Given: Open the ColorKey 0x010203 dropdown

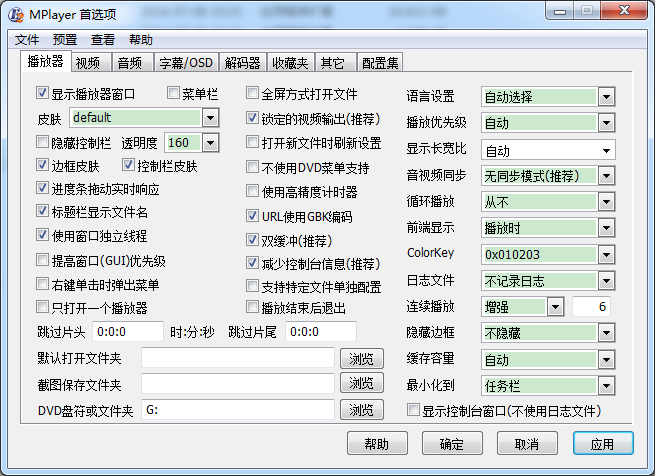Looking at the screenshot, I should coord(607,255).
